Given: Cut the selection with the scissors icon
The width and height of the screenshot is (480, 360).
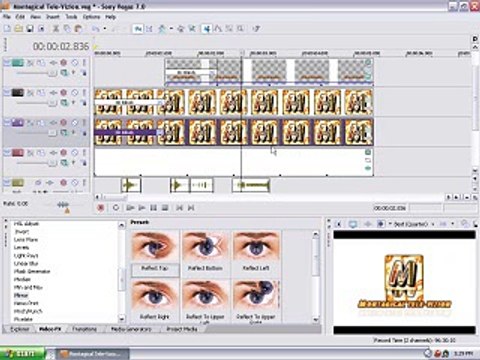Looking at the screenshot, I should click(x=56, y=29).
